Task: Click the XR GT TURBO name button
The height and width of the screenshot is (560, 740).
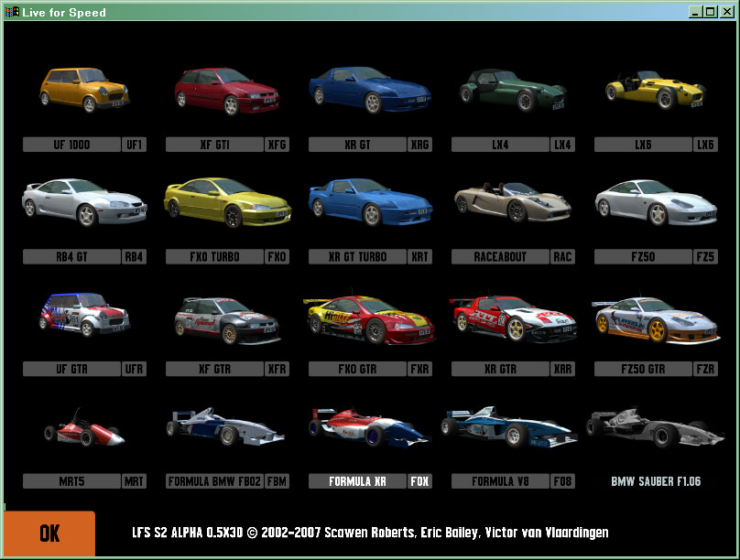Action: click(357, 257)
